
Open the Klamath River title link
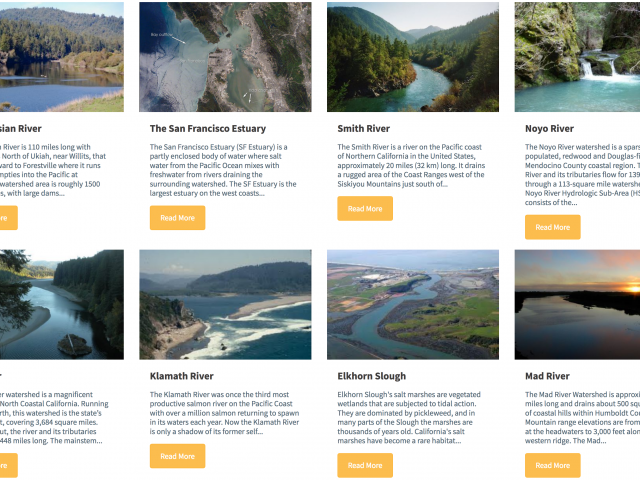[x=182, y=376]
